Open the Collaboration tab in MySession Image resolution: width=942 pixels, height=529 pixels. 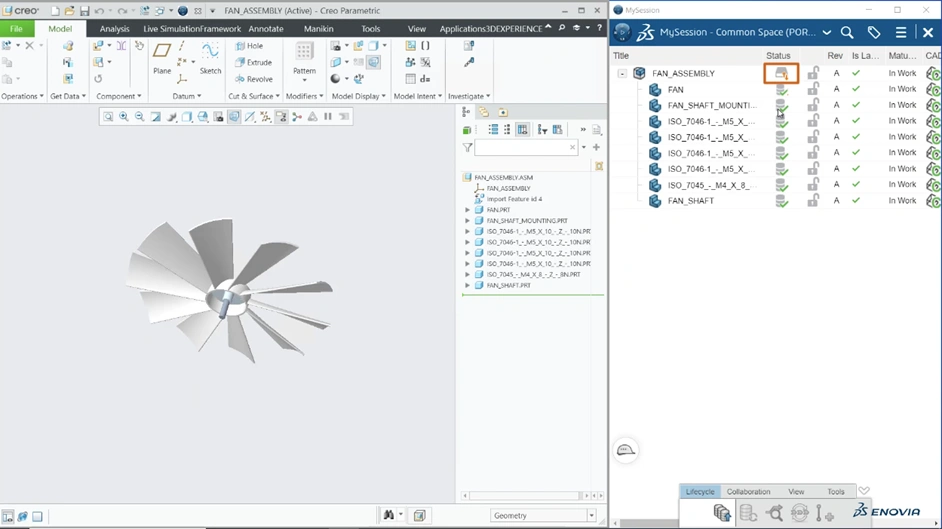[x=749, y=491]
